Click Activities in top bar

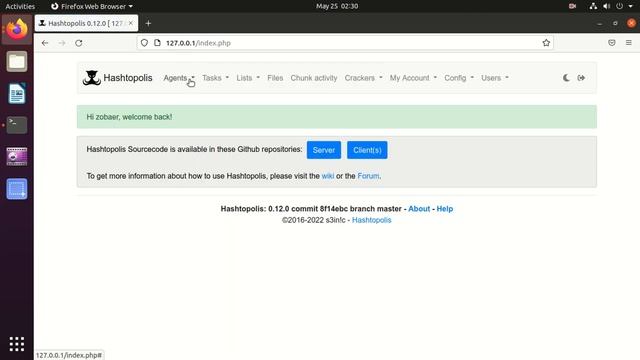point(20,6)
